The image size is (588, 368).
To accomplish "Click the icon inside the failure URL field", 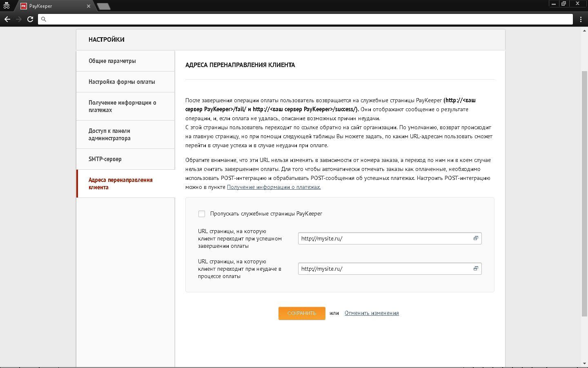I will coord(476,269).
